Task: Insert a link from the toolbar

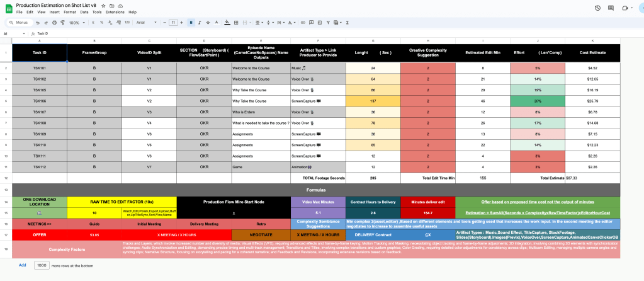Action: click(303, 23)
